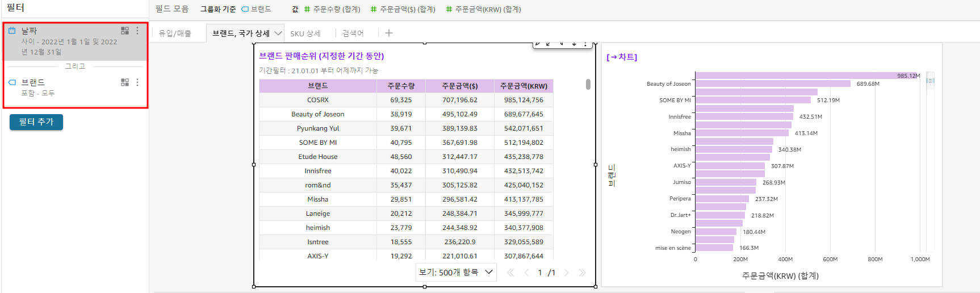
Task: Switch to the SKU 상세 sheet tab
Action: (x=305, y=34)
